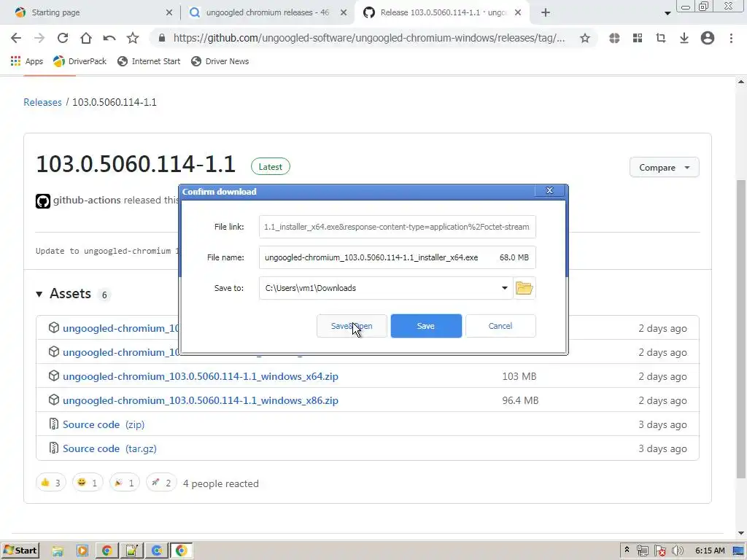
Task: Toggle the thumbs up reaction
Action: click(x=50, y=483)
